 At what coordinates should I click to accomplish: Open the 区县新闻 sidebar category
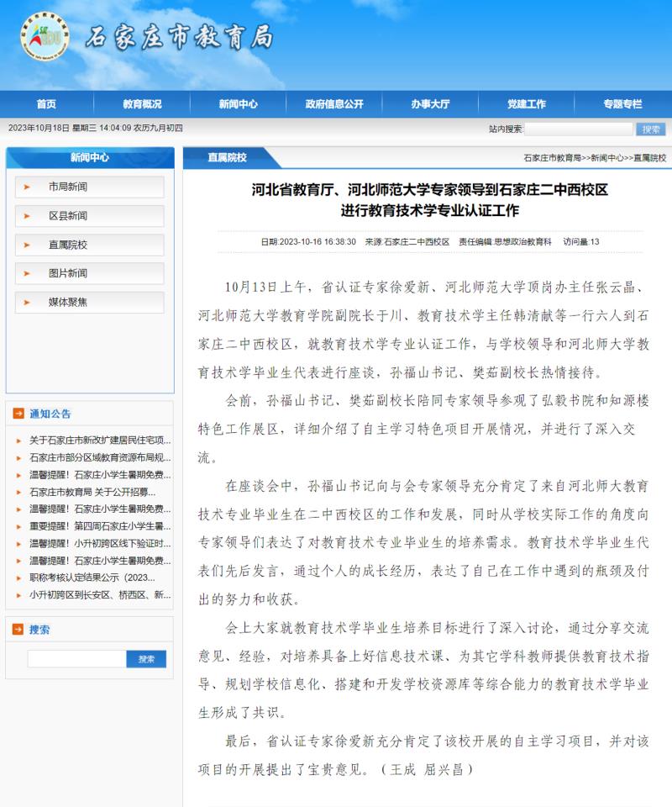68,216
